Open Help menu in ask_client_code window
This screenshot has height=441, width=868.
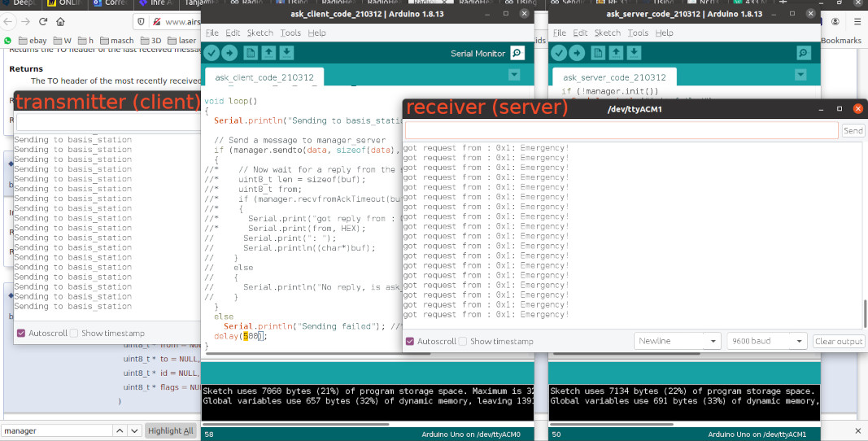pos(316,33)
